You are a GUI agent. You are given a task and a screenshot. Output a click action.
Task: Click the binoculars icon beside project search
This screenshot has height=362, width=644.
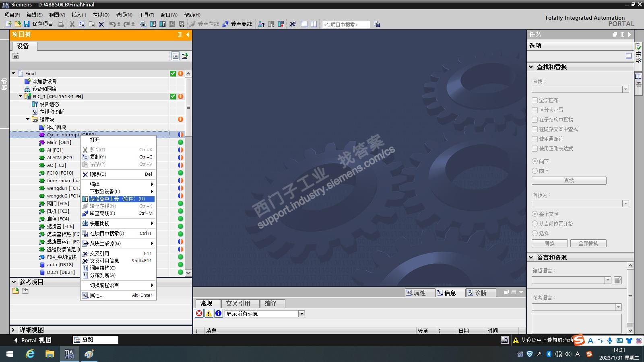[x=377, y=24]
